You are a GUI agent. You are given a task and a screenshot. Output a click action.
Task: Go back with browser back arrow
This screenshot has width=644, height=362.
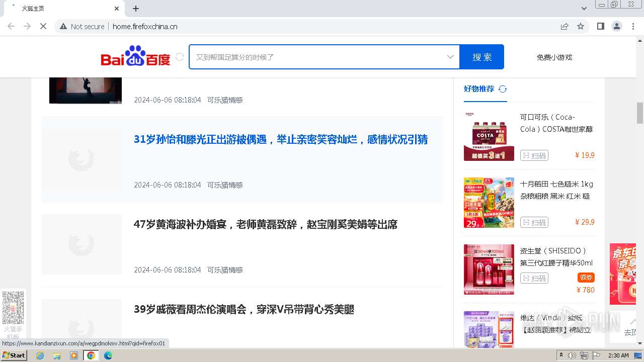11,26
